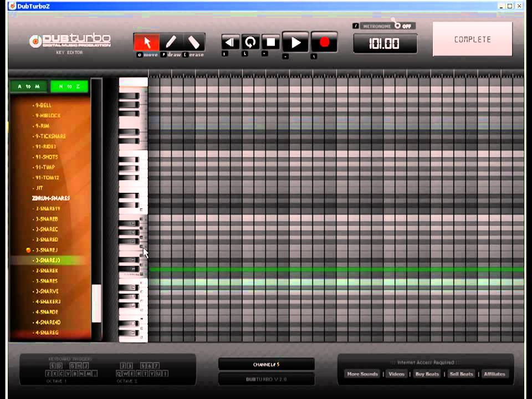The image size is (532, 399).
Task: Select the 91-TOM12 sound
Action: click(x=47, y=177)
